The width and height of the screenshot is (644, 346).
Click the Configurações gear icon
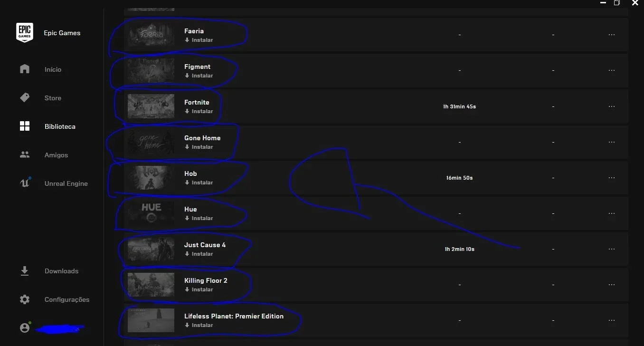25,299
